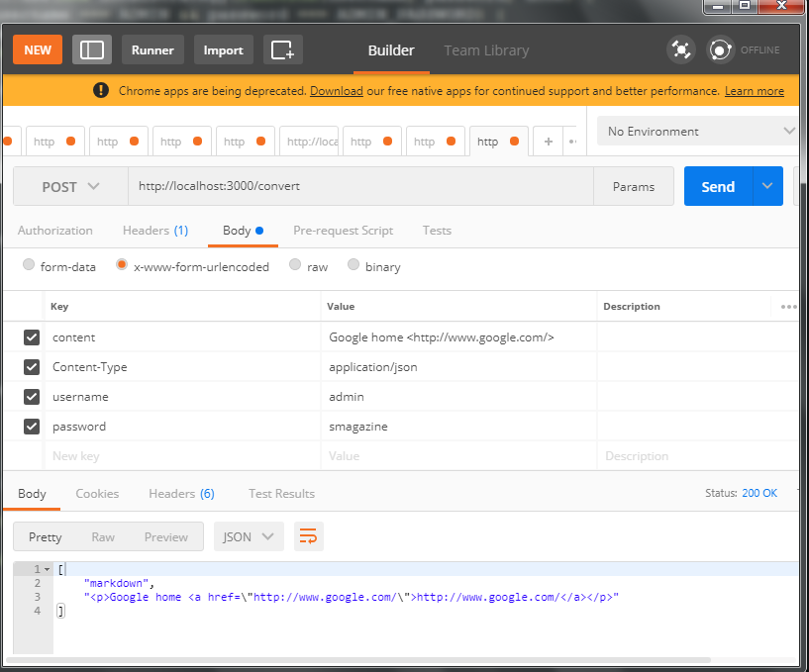The height and width of the screenshot is (672, 809).
Task: Uncheck the username row checkbox
Action: point(32,397)
